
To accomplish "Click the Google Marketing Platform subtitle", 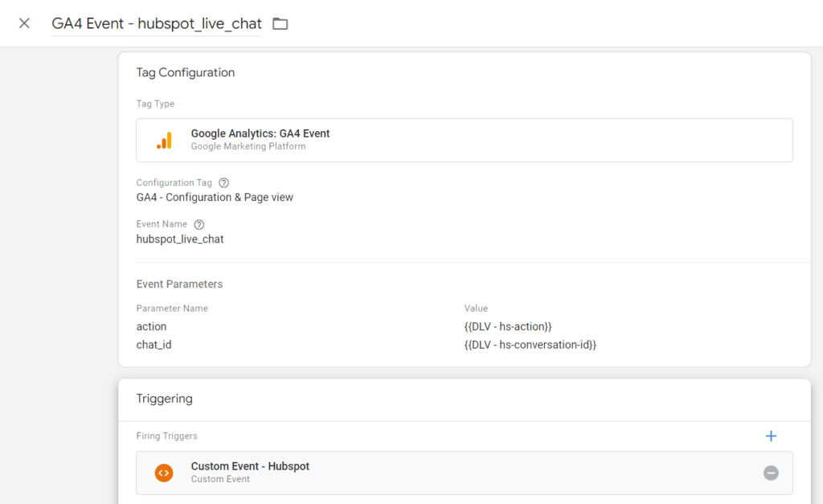I will click(x=248, y=146).
